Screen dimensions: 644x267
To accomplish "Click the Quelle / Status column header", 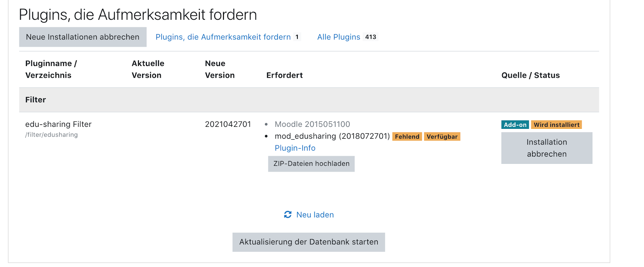I will [x=530, y=75].
